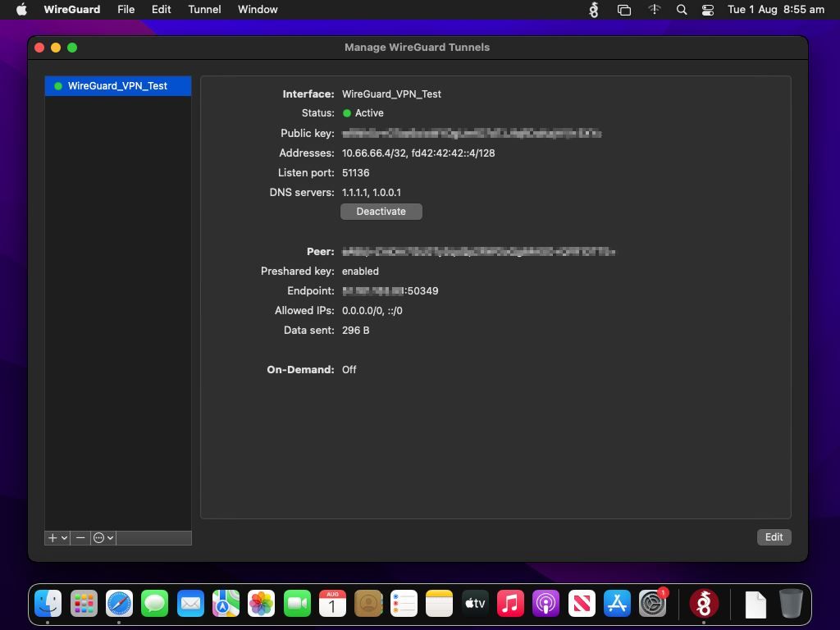
Task: Open Calendar showing August 1
Action: point(332,603)
